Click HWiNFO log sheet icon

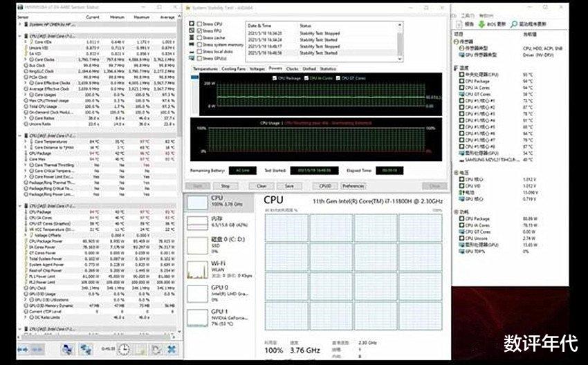tap(141, 350)
